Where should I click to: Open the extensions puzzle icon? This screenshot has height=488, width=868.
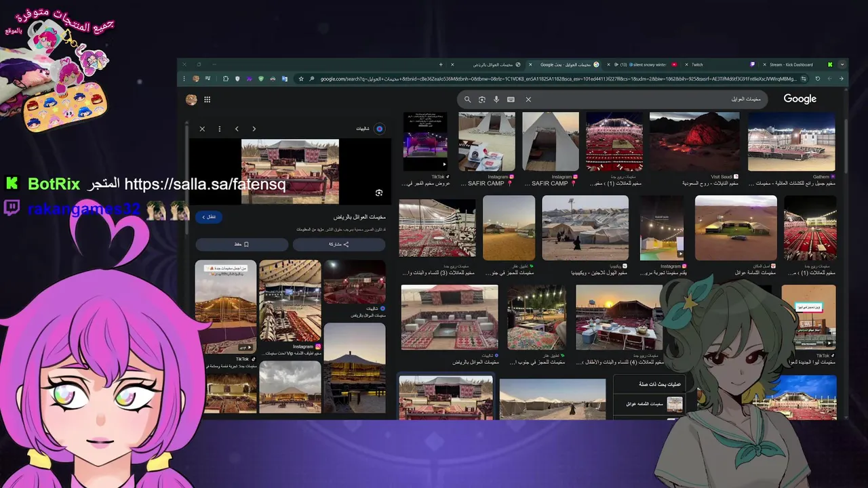[x=225, y=79]
